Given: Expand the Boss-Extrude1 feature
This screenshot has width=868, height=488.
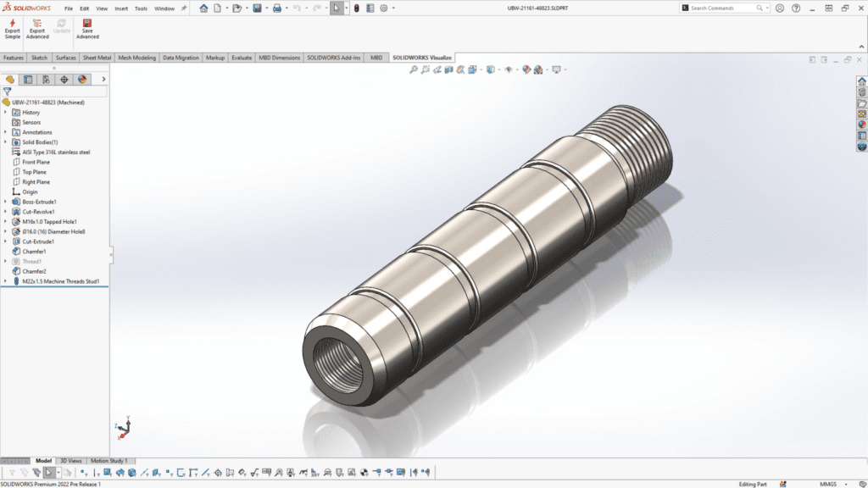Looking at the screenshot, I should pos(7,202).
